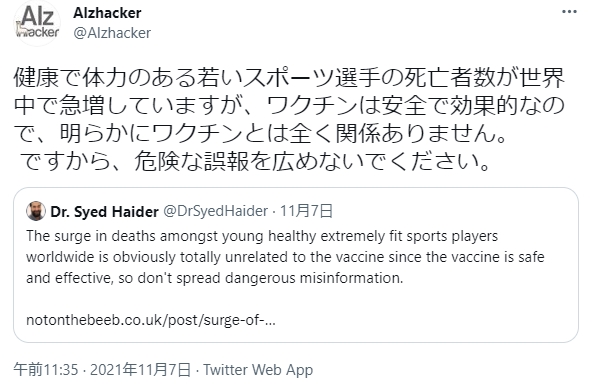Open the quoted tweet's 11月7日 date
This screenshot has width=592, height=389.
(x=307, y=211)
